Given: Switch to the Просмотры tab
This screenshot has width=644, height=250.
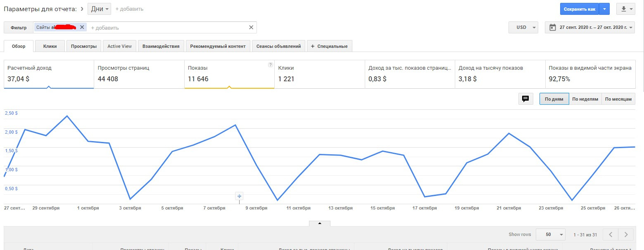Looking at the screenshot, I should coord(84,46).
